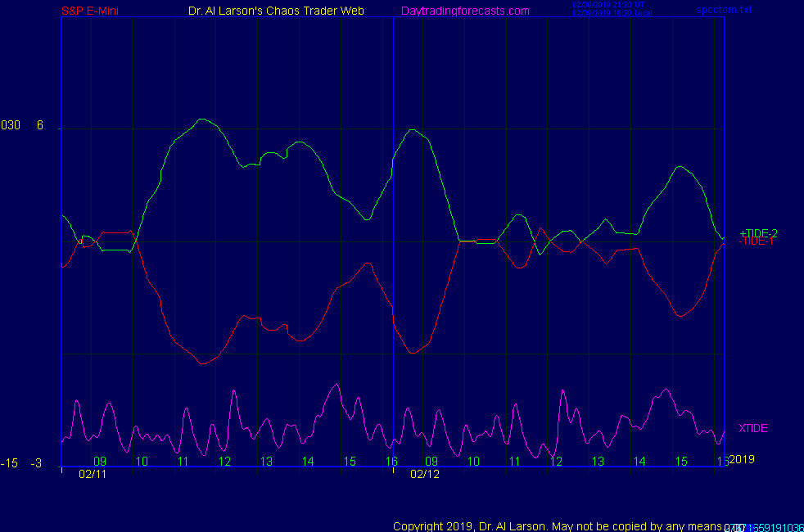Click the spcctom.txt filename label
This screenshot has height=532, width=804.
tap(724, 10)
